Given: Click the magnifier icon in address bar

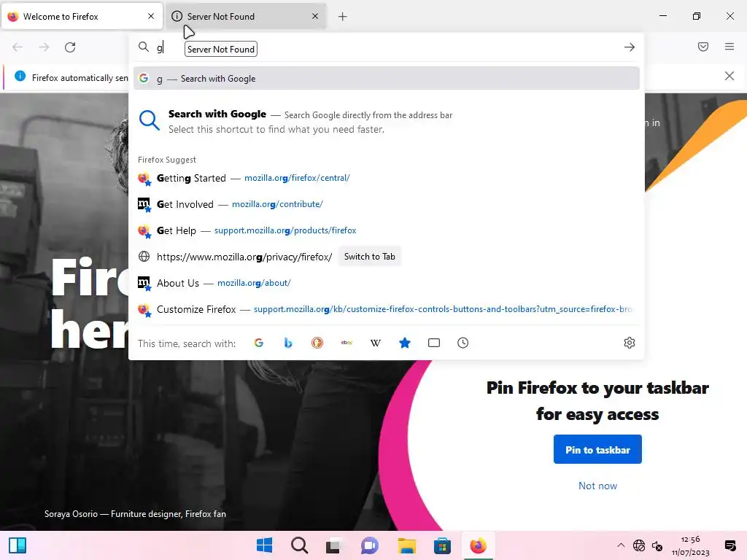Looking at the screenshot, I should click(x=144, y=47).
